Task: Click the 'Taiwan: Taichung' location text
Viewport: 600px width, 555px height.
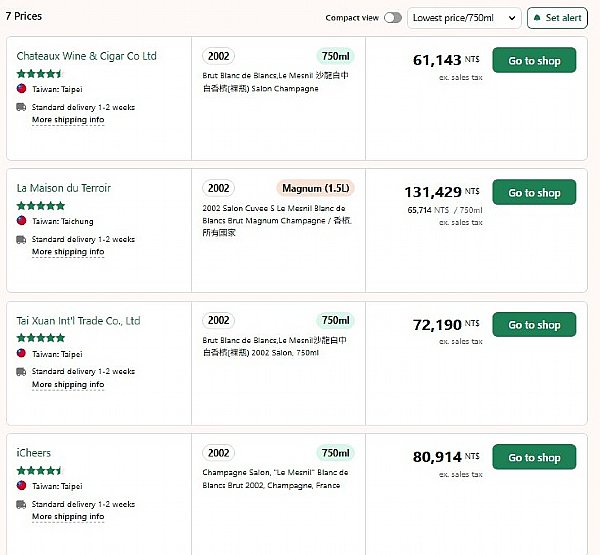Action: coord(63,221)
